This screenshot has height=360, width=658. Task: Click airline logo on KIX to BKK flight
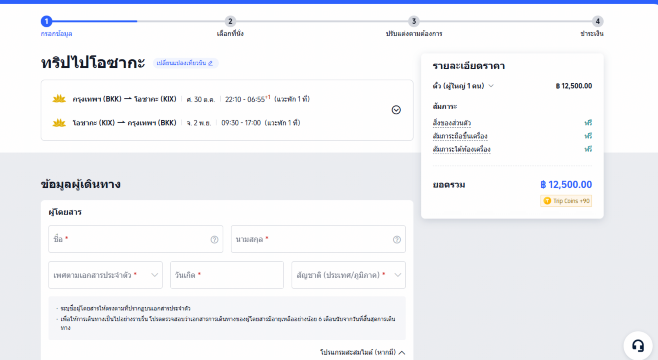pyautogui.click(x=59, y=123)
